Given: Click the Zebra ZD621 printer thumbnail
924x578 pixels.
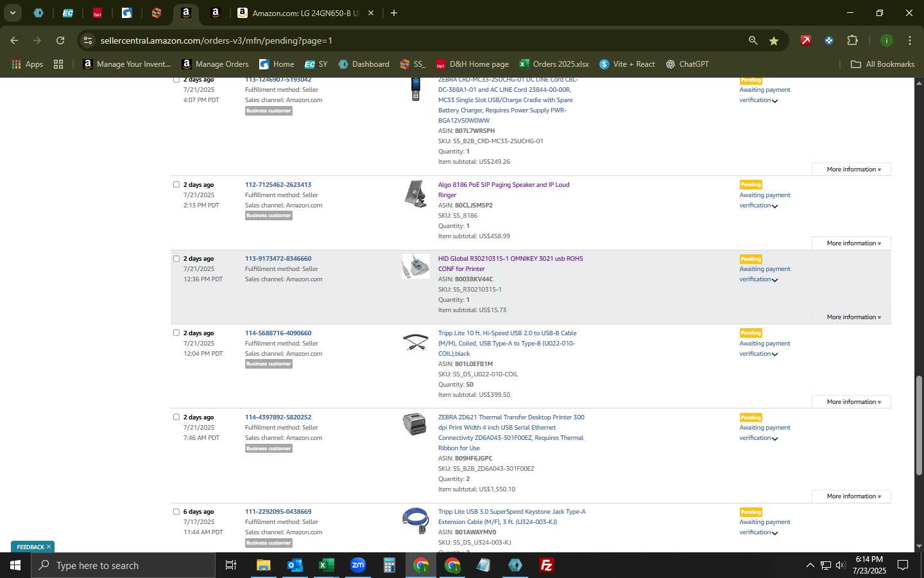Looking at the screenshot, I should [415, 425].
